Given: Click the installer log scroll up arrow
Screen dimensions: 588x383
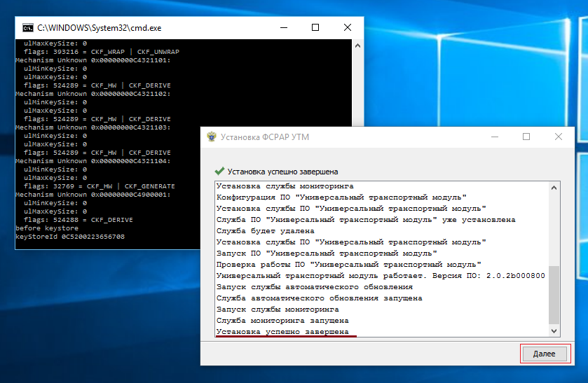Looking at the screenshot, I should pyautogui.click(x=554, y=188).
